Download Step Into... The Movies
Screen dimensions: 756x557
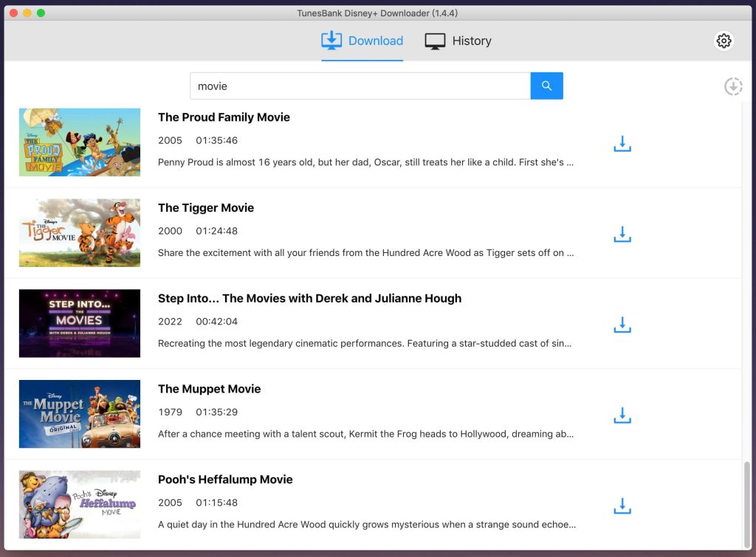(622, 325)
